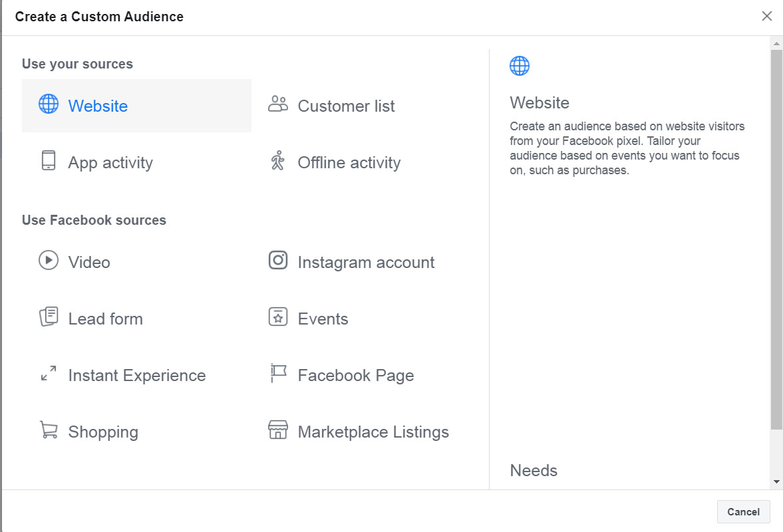Viewport: 783px width, 532px height.
Task: Click the 'Needs' heading in details panel
Action: (x=534, y=471)
